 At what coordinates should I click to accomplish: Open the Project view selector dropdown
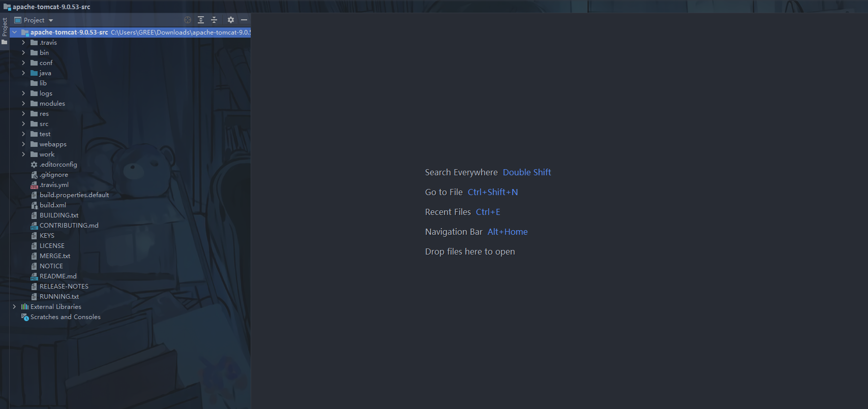point(34,20)
